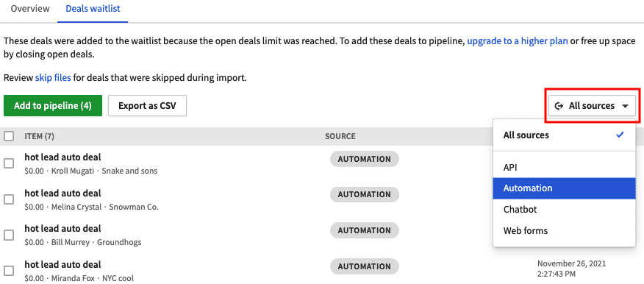Click the source arrow icon beside All sources

click(x=559, y=106)
